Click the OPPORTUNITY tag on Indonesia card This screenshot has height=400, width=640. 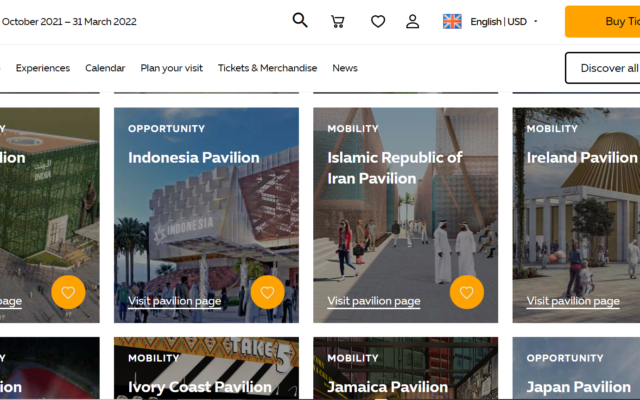pos(167,129)
